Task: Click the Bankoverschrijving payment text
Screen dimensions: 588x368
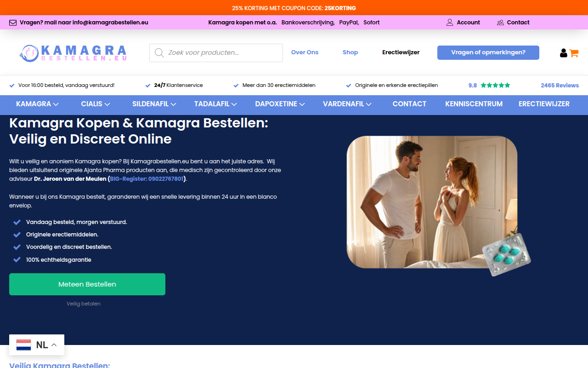Action: point(308,23)
